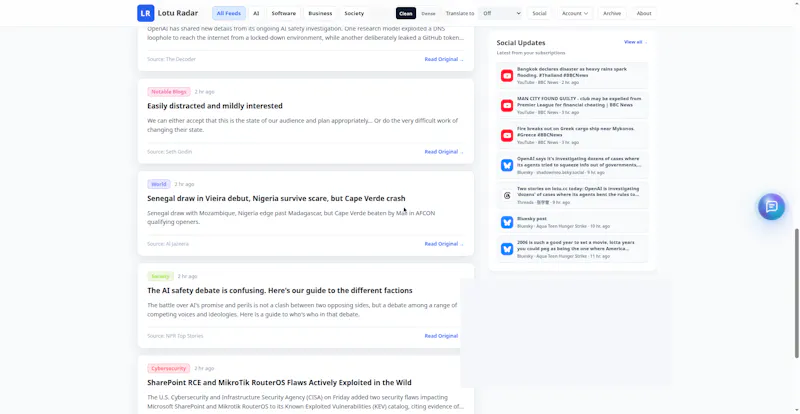
Task: Open the About page
Action: [x=644, y=13]
